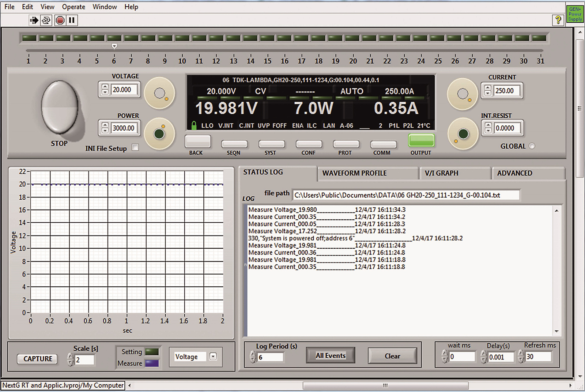The image size is (585, 392).
Task: Click the CAPTURE button
Action: (38, 359)
